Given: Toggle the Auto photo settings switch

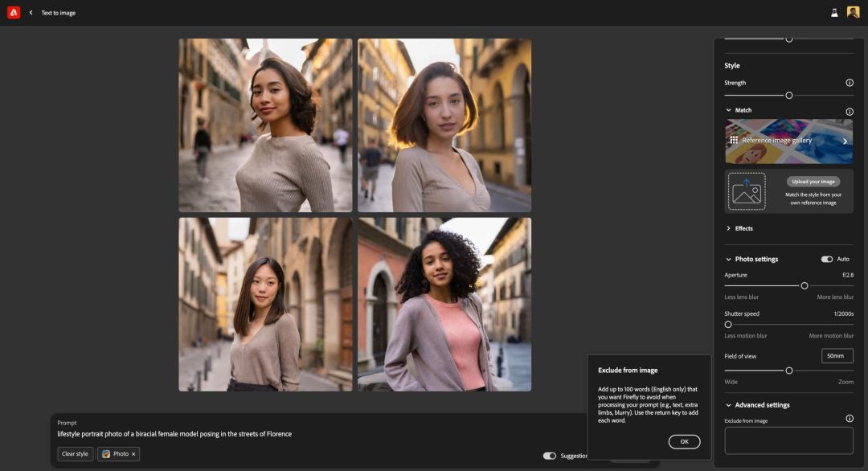Looking at the screenshot, I should coord(826,259).
